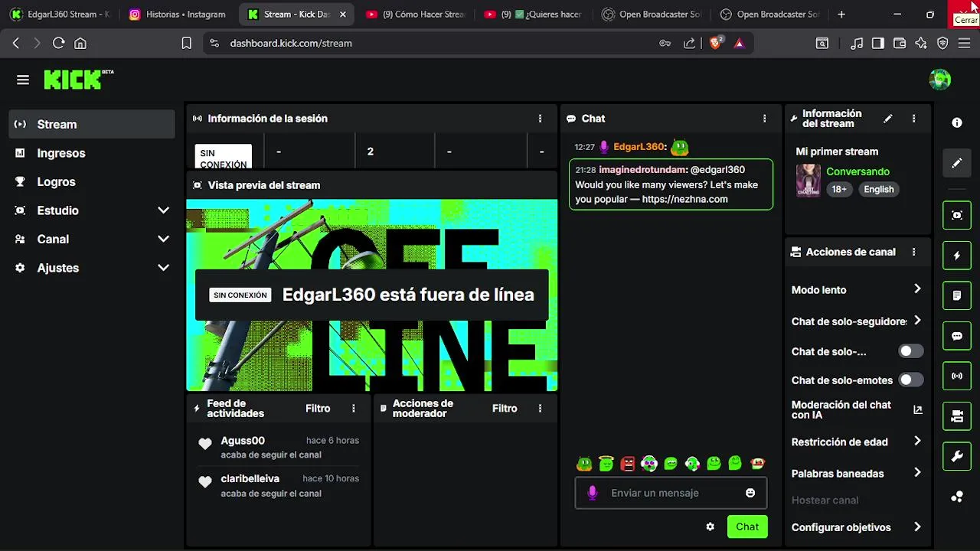
Task: Toggle the notes document widget icon
Action: [957, 295]
